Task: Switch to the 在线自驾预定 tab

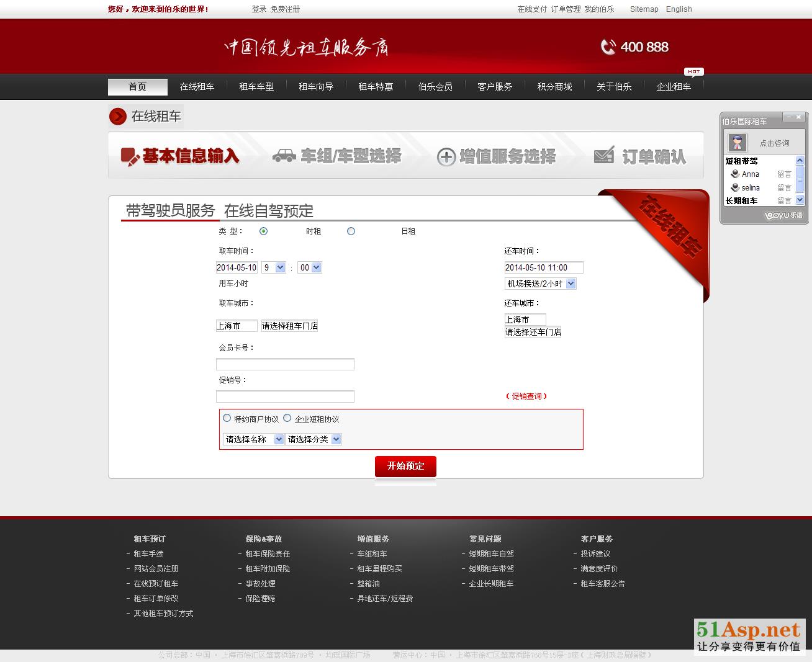Action: pos(269,211)
